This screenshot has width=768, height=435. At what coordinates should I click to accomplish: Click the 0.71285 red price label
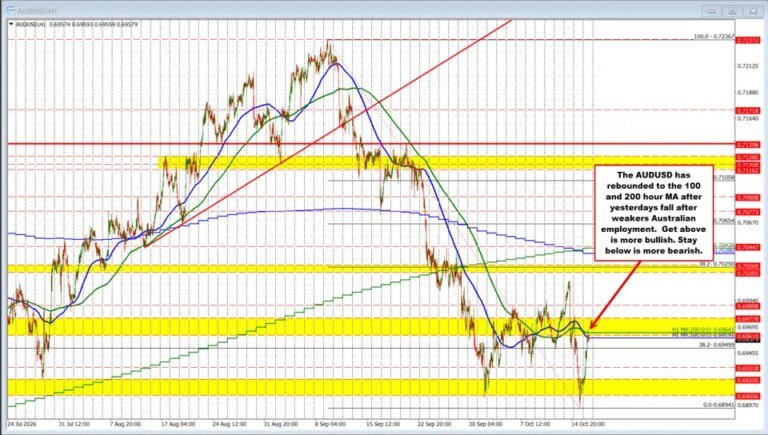coord(748,157)
